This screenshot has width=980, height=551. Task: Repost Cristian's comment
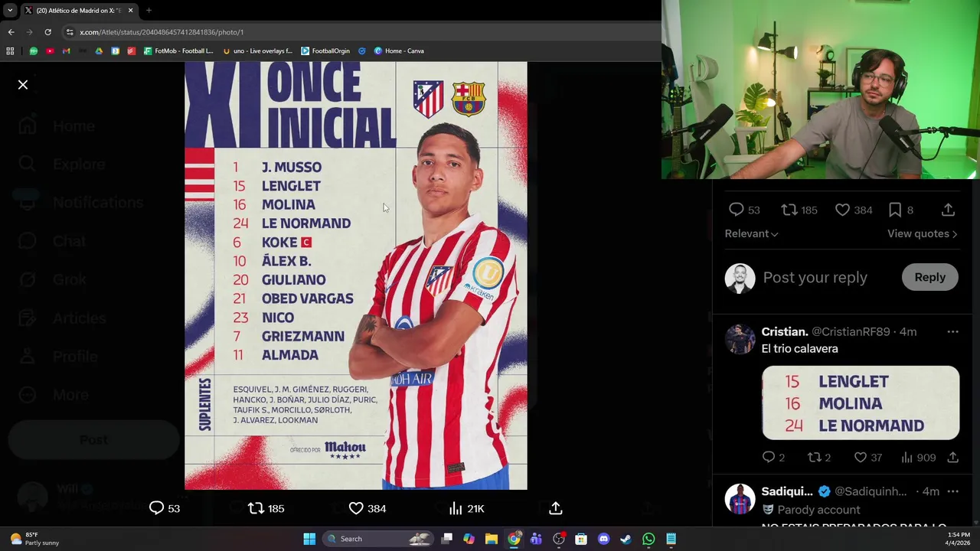tap(815, 457)
